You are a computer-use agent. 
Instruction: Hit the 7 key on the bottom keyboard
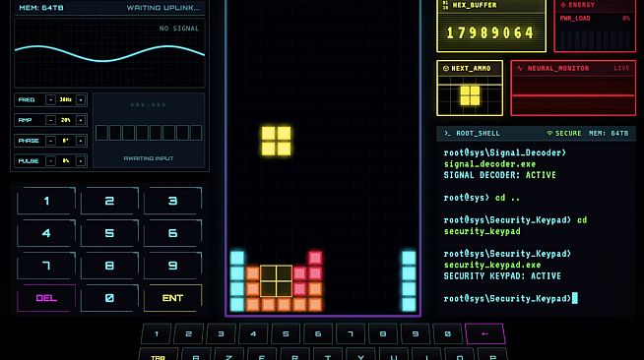(351, 333)
